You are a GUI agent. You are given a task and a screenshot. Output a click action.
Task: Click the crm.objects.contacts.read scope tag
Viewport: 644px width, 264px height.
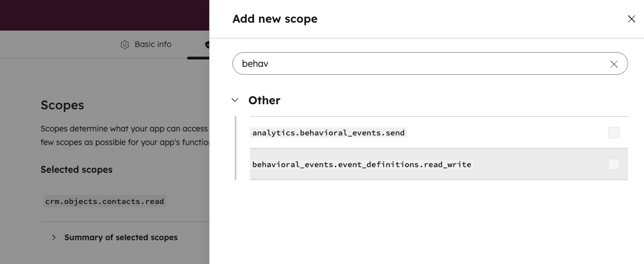pos(104,201)
